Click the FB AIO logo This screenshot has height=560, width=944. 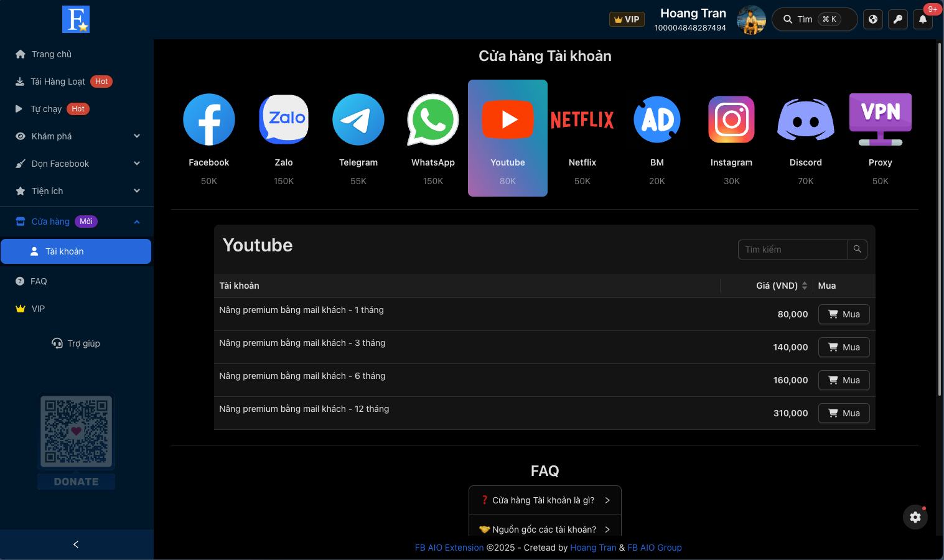(76, 19)
